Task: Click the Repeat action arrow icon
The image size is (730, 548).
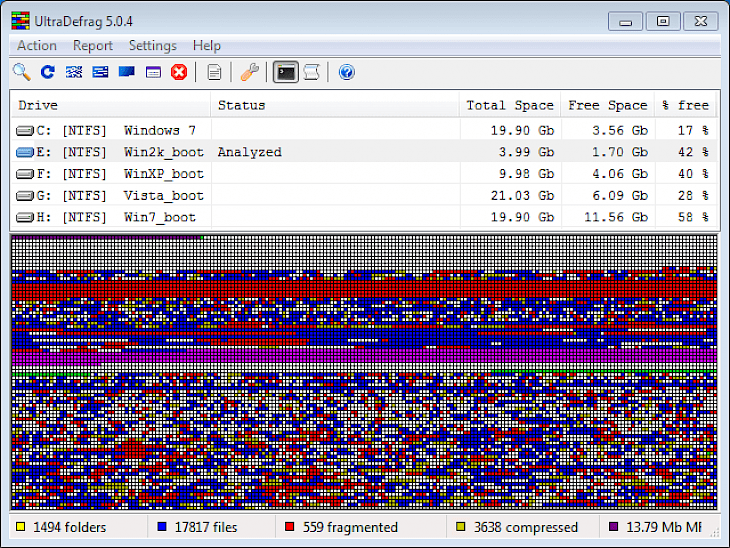Action: pyautogui.click(x=47, y=72)
